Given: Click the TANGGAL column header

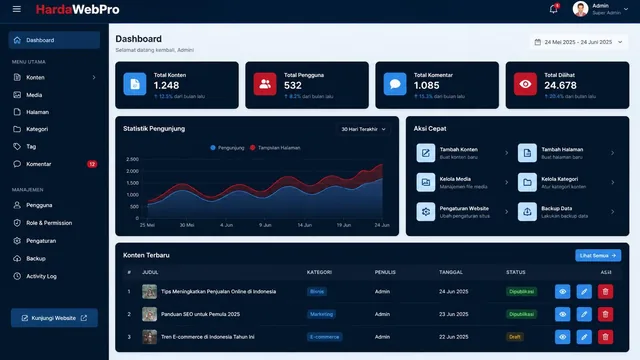Looking at the screenshot, I should (x=451, y=272).
